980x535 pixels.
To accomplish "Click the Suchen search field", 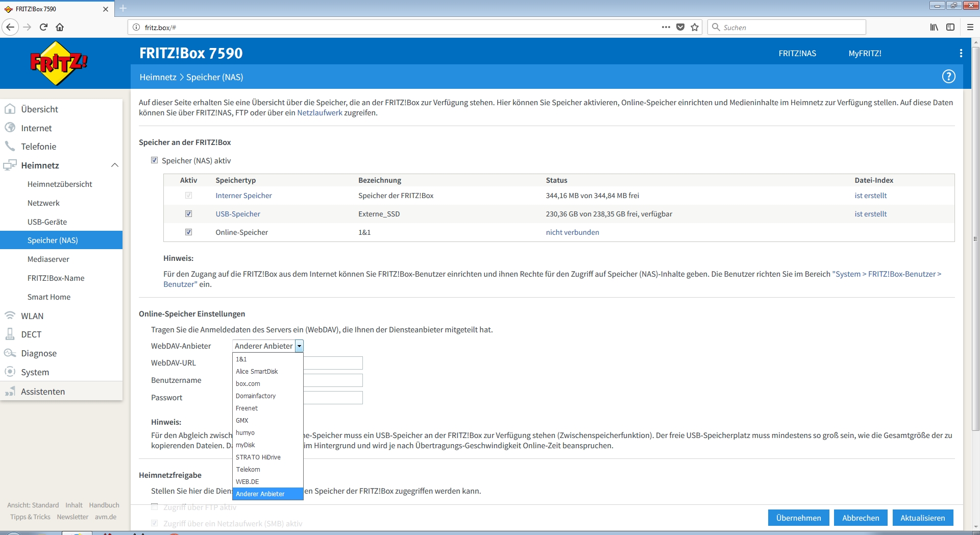I will click(791, 28).
